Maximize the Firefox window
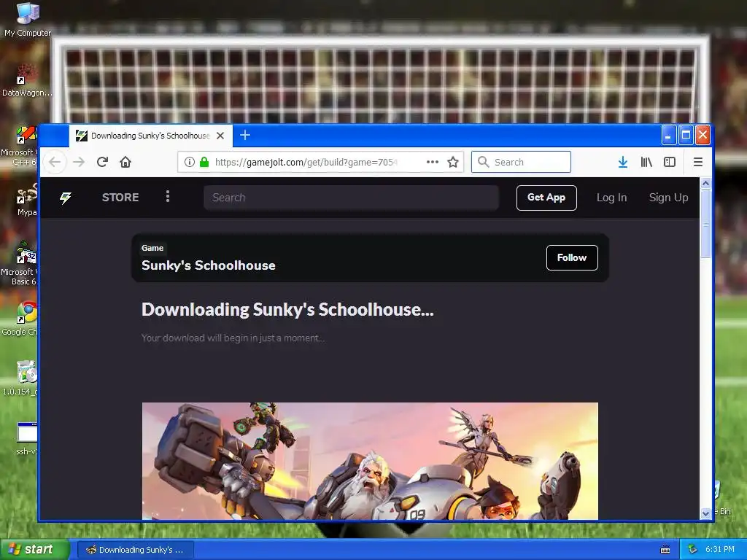 (686, 135)
